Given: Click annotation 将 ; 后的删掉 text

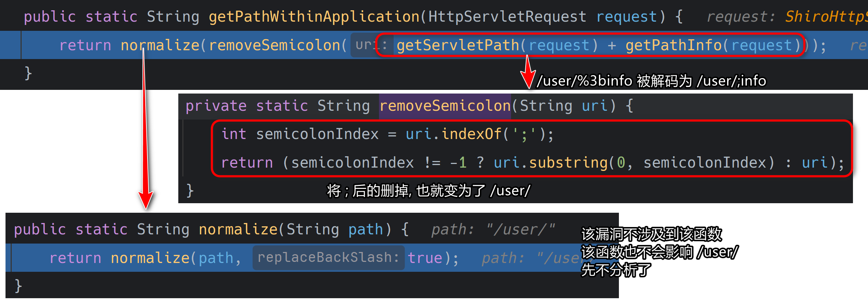Looking at the screenshot, I should 367,191.
